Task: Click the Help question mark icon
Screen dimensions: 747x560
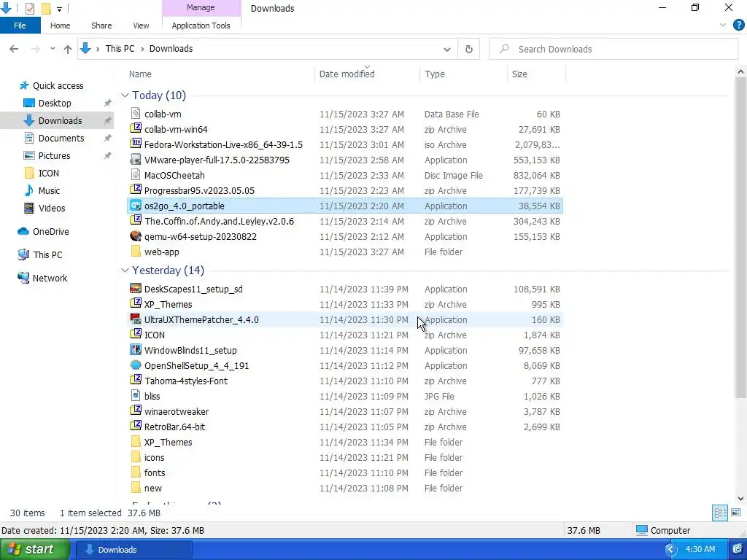Action: pos(738,26)
